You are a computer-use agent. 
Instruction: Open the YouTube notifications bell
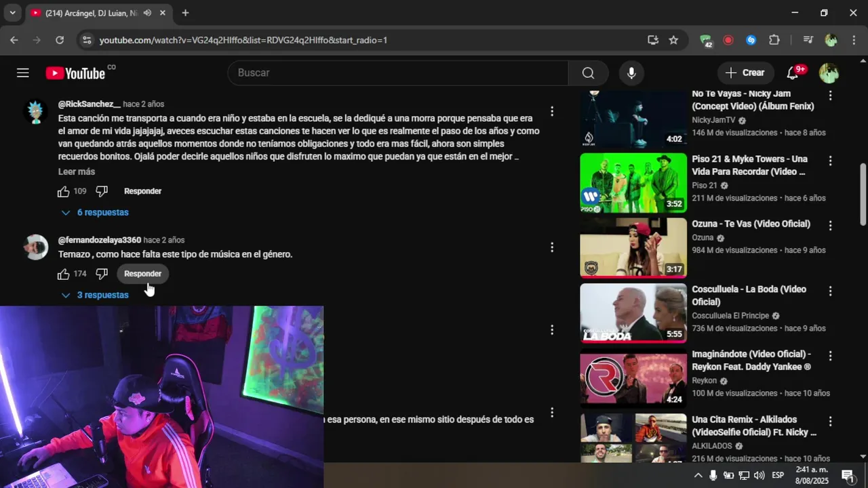(792, 73)
